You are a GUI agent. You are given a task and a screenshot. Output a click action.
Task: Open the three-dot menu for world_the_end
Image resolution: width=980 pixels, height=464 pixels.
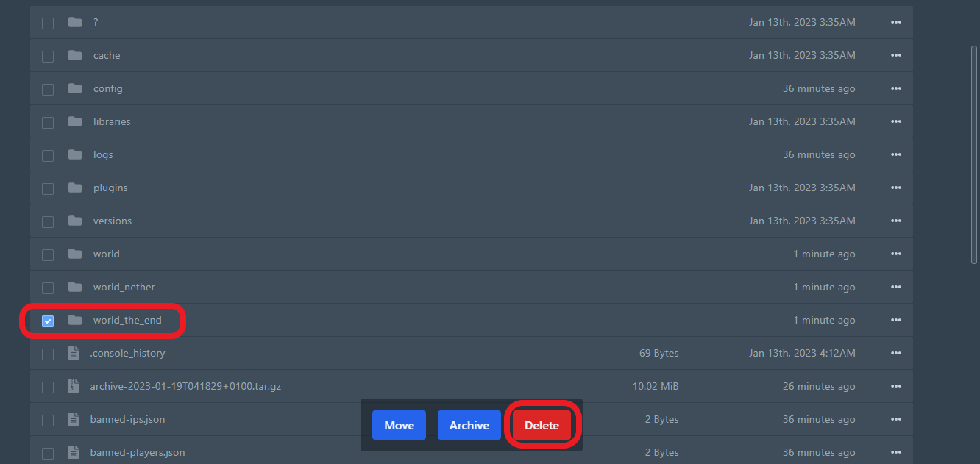(895, 320)
